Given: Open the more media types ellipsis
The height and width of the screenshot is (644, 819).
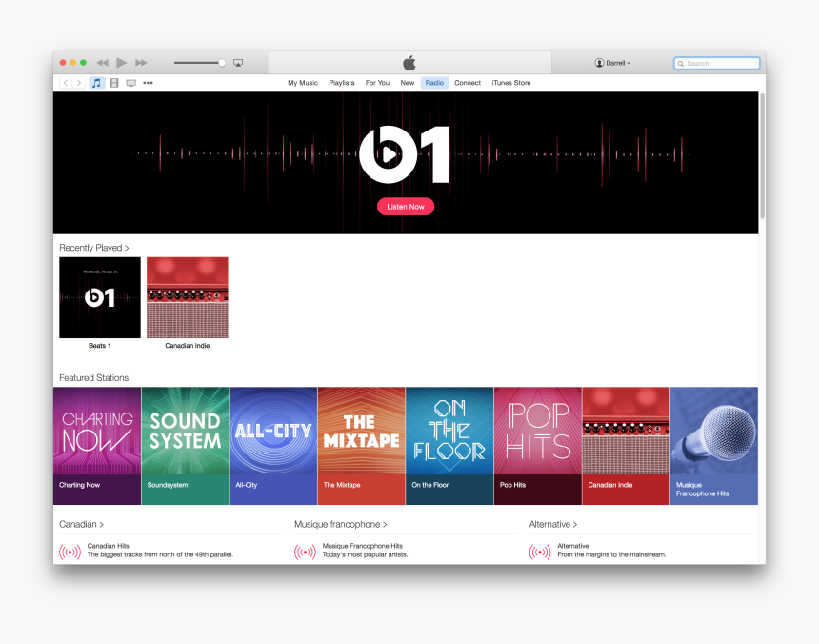Looking at the screenshot, I should point(148,83).
